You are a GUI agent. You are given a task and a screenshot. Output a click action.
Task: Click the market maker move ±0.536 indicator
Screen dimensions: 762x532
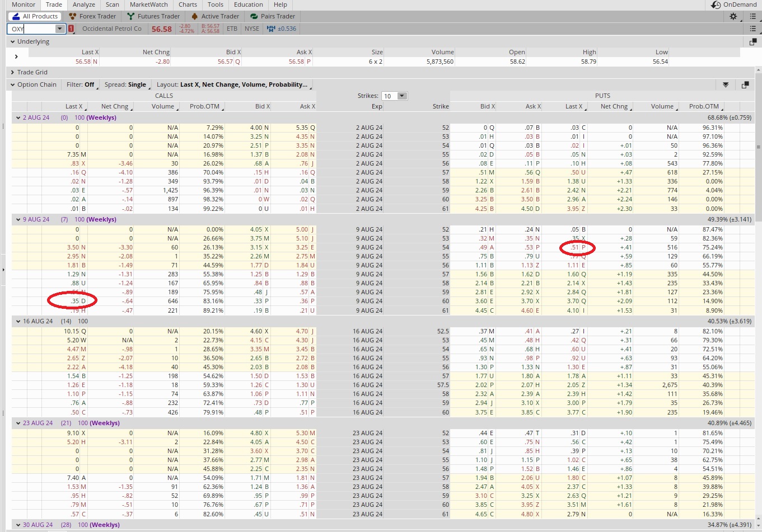(283, 29)
